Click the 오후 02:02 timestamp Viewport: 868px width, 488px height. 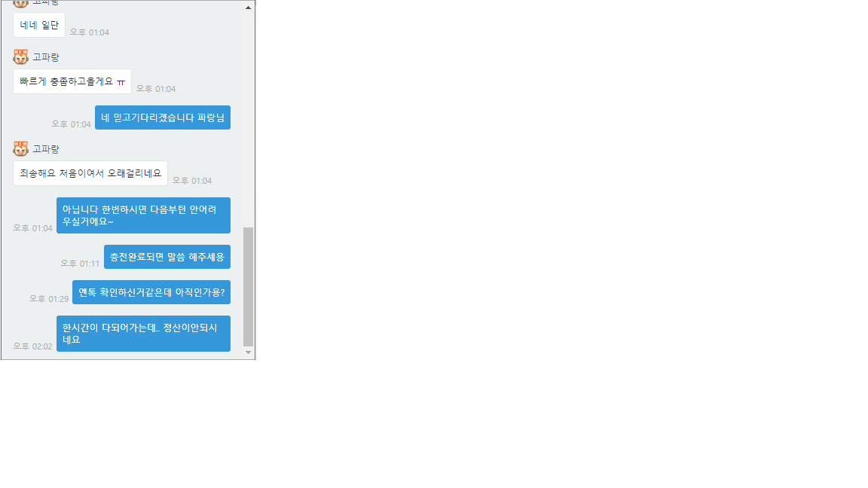tap(32, 346)
